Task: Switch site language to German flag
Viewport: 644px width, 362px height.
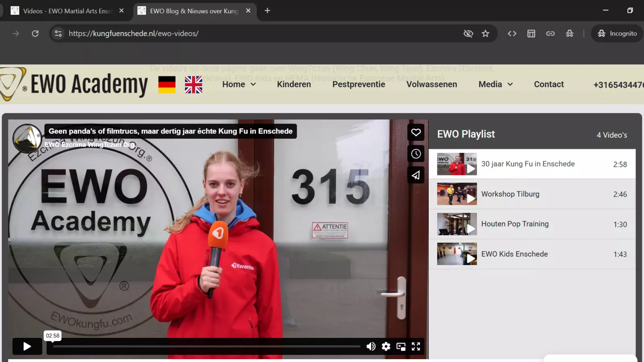Action: click(x=167, y=84)
